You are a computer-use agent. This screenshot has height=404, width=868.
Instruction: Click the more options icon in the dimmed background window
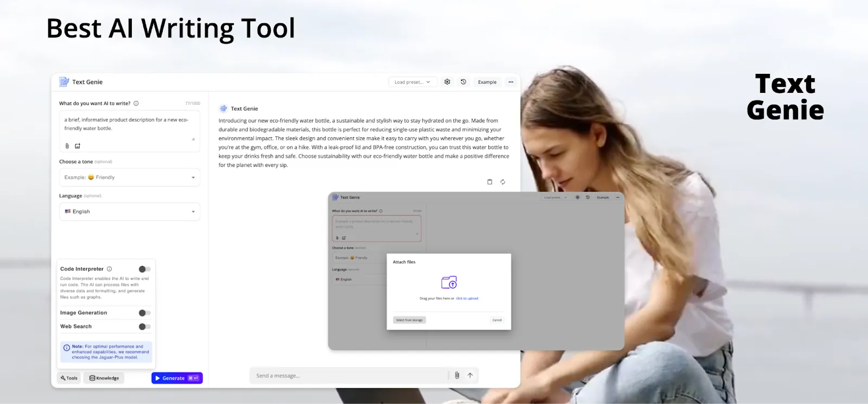tap(617, 197)
